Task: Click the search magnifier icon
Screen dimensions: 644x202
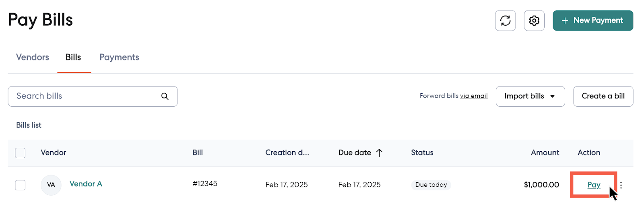Action: [x=165, y=96]
